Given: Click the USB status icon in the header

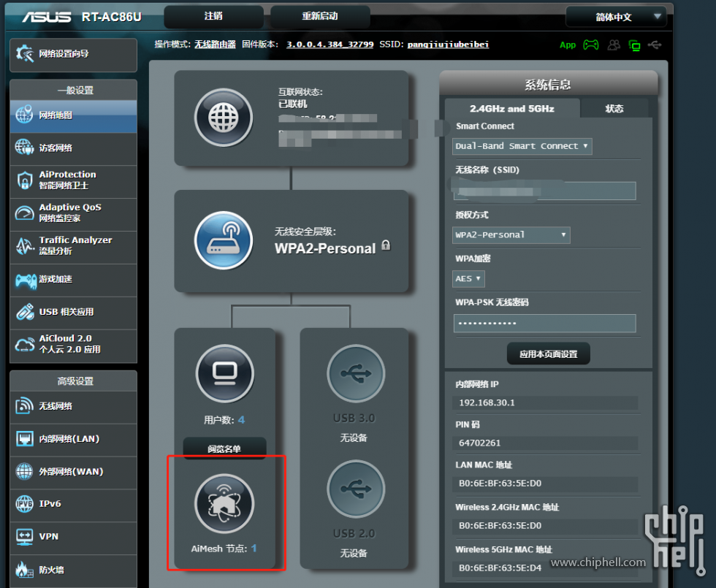Looking at the screenshot, I should (655, 45).
